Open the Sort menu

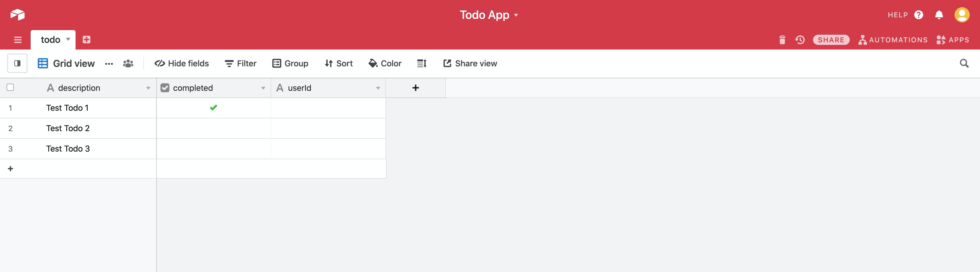339,64
